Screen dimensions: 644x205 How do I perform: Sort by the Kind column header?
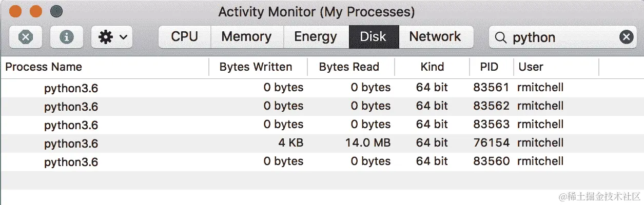tap(432, 67)
